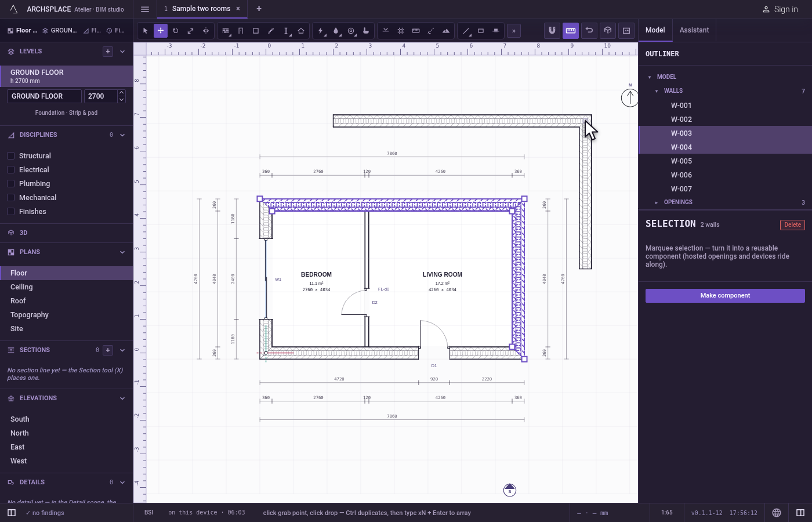
Task: Collapse the Levels section chevron
Action: pos(122,52)
